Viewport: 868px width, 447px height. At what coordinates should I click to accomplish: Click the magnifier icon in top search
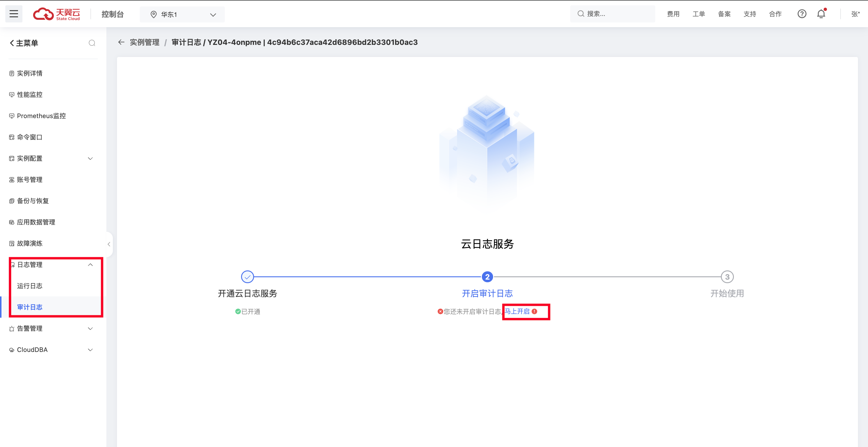tap(581, 14)
